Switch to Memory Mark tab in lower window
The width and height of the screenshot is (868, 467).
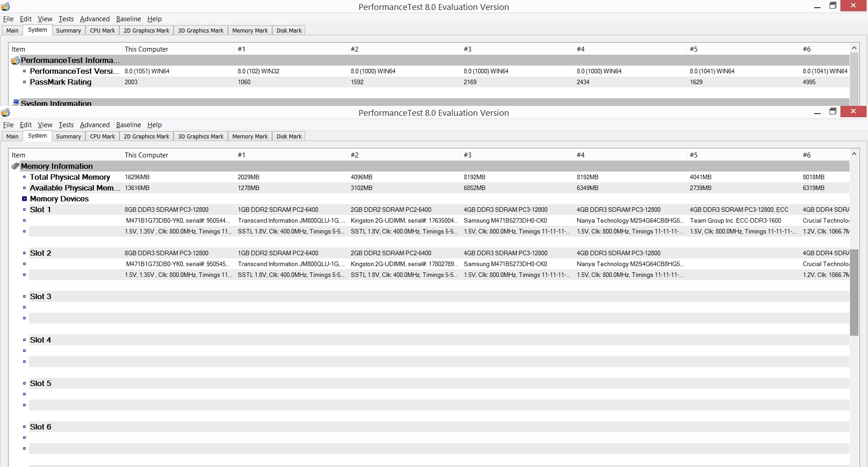250,136
